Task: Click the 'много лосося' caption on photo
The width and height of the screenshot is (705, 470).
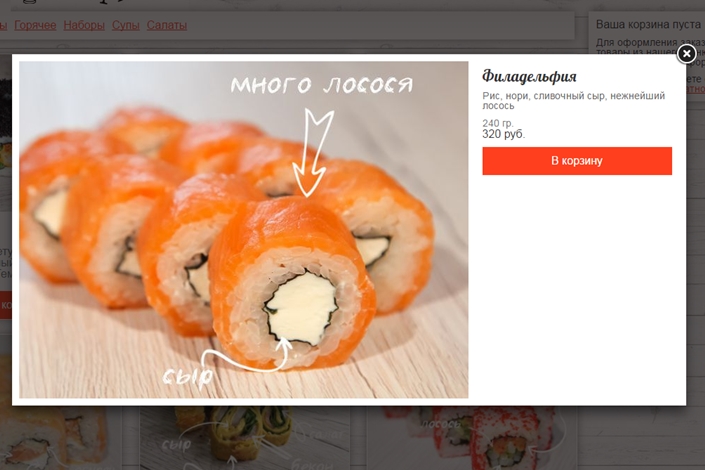Action: coord(321,85)
